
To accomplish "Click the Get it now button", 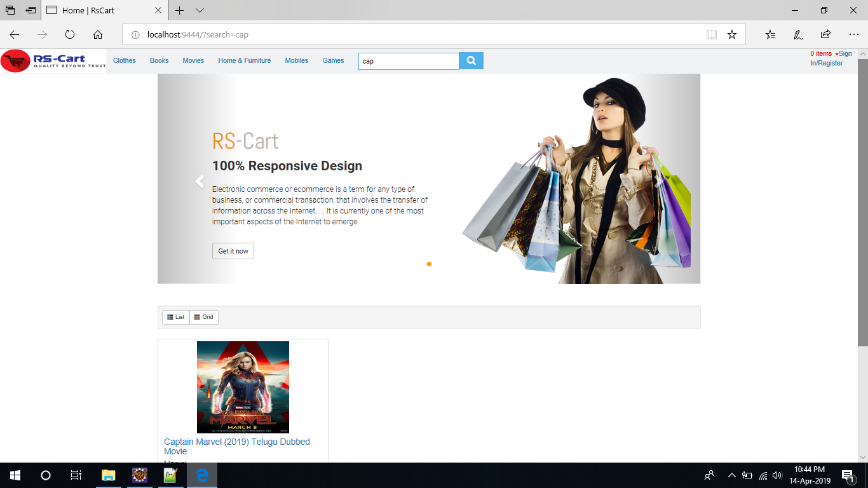I will point(233,251).
